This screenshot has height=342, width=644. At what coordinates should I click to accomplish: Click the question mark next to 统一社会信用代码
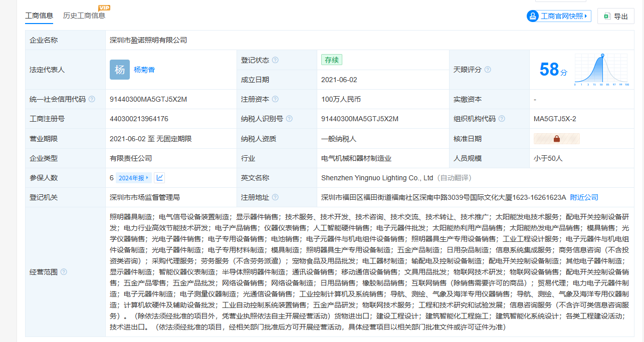point(92,99)
